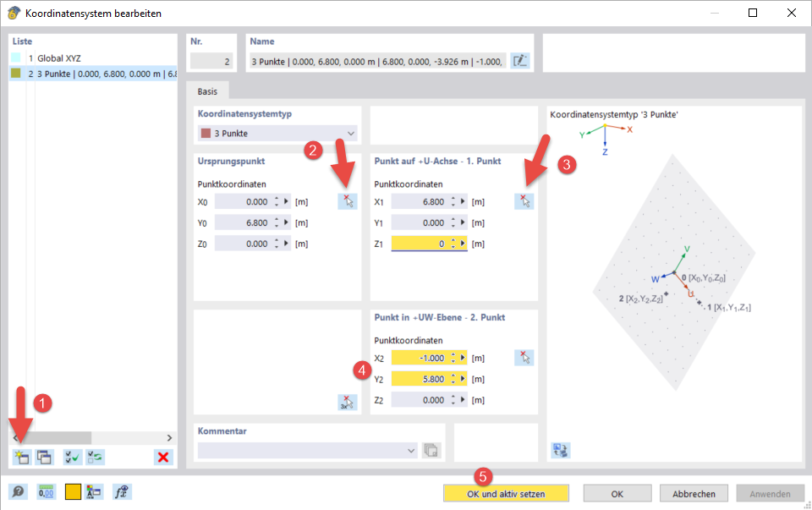Open Y1 value arrow menu

[x=463, y=222]
